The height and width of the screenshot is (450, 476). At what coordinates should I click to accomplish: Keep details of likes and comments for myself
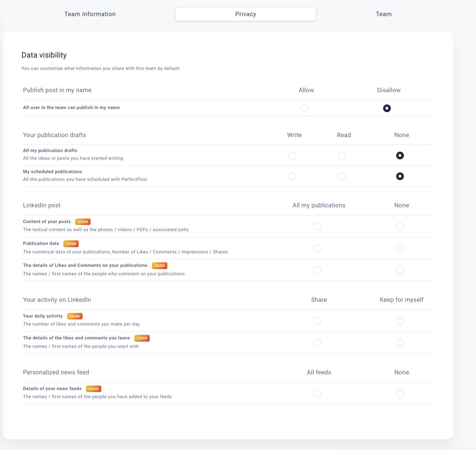pyautogui.click(x=400, y=343)
